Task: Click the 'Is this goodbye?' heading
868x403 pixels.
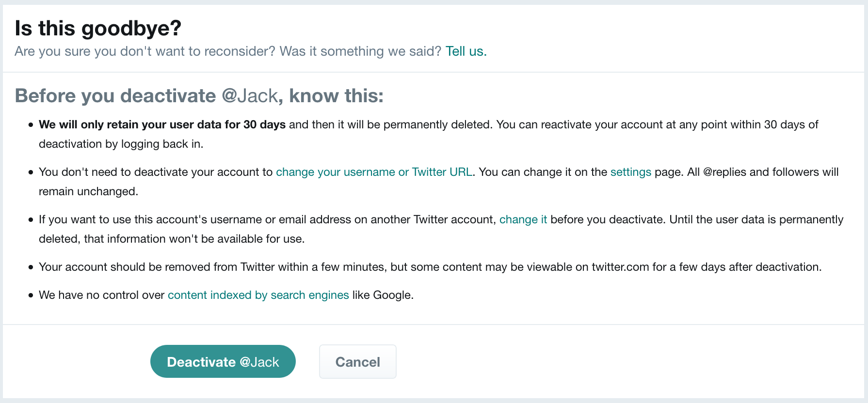Action: pyautogui.click(x=98, y=28)
